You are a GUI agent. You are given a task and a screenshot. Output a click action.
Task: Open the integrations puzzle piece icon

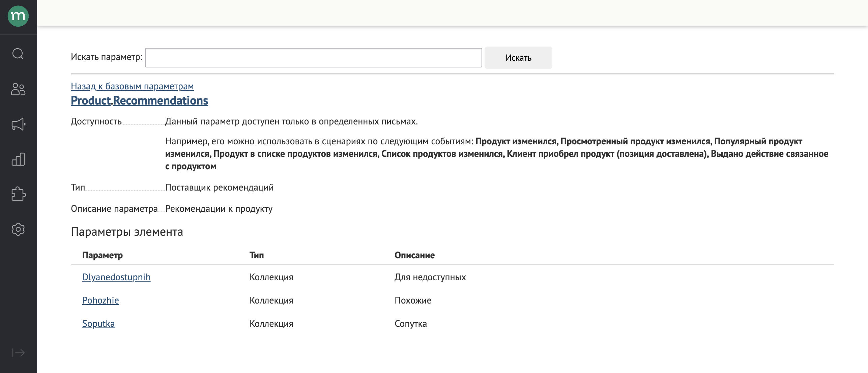18,194
